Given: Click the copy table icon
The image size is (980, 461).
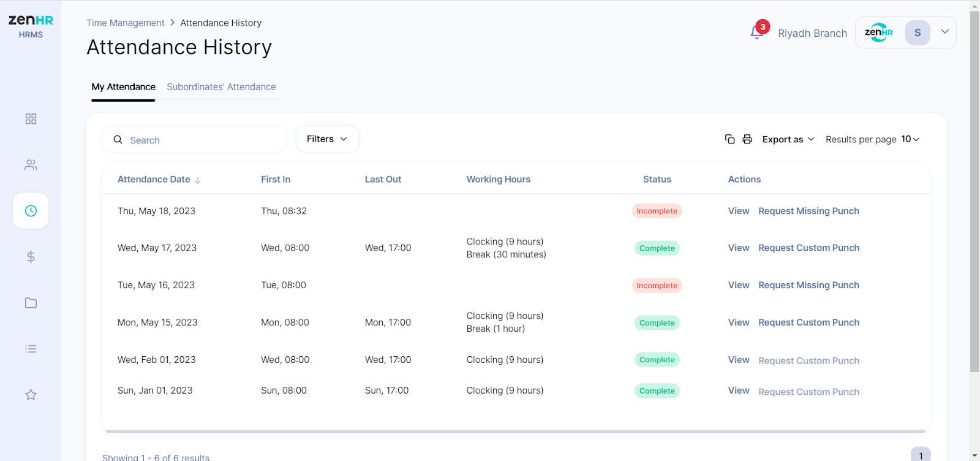Looking at the screenshot, I should [729, 139].
